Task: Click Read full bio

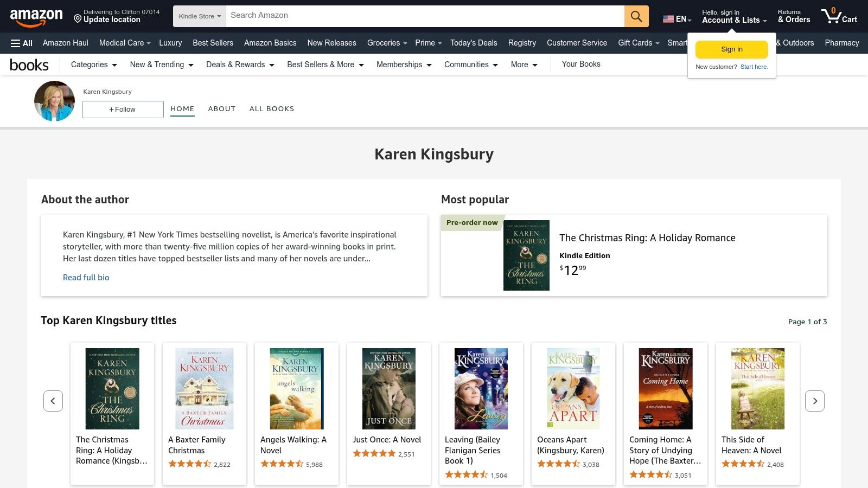Action: tap(86, 278)
